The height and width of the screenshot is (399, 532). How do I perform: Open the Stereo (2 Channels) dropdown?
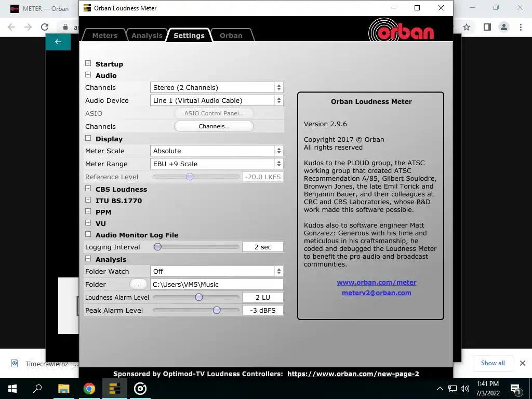[x=217, y=87]
